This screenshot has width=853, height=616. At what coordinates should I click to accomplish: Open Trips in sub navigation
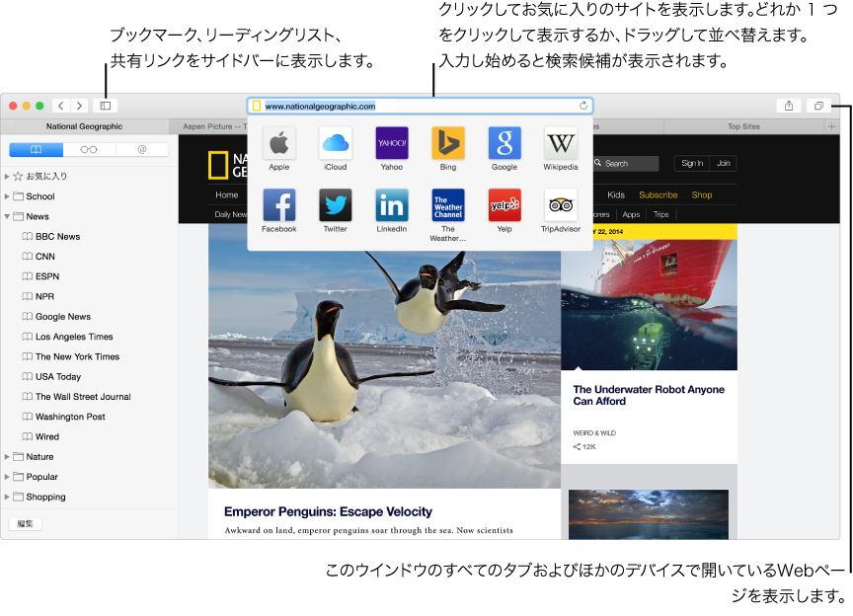click(660, 215)
